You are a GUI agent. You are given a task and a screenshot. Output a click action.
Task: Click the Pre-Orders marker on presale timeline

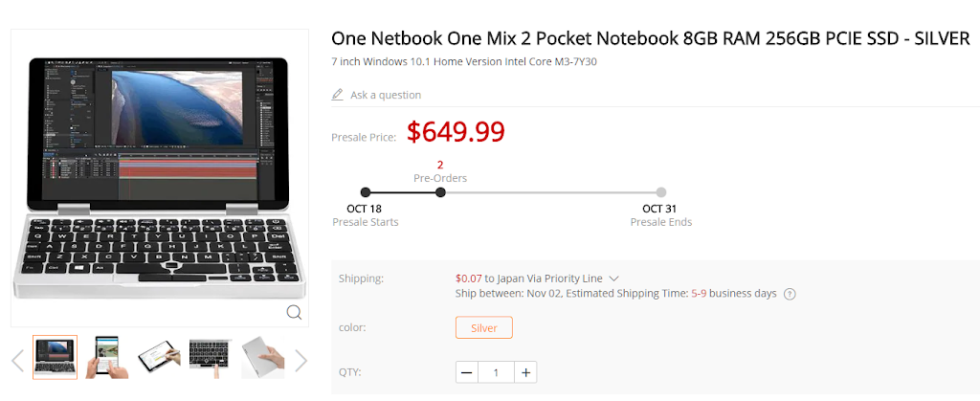tap(440, 191)
